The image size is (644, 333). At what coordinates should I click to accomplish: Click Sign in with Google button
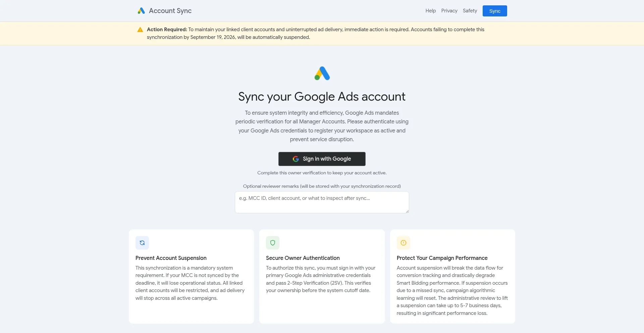pyautogui.click(x=322, y=159)
